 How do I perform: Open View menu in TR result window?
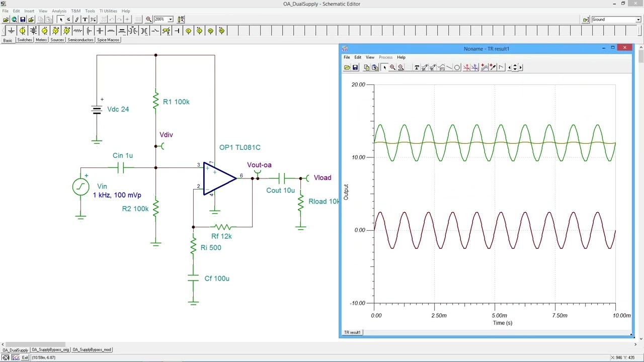[x=370, y=57]
